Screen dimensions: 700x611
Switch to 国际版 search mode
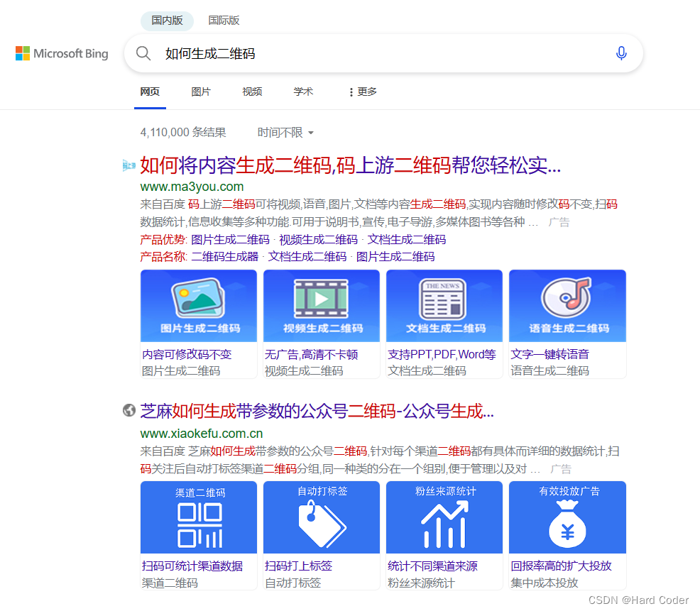(224, 21)
